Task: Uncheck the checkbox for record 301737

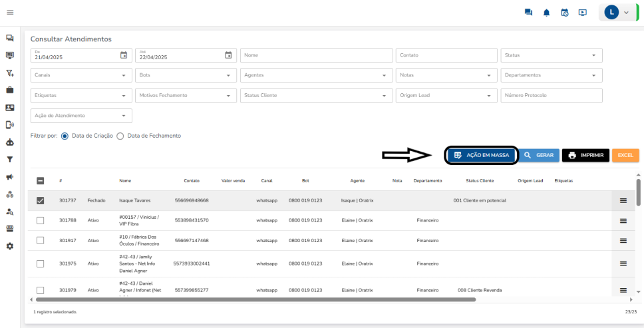Action: pos(40,200)
